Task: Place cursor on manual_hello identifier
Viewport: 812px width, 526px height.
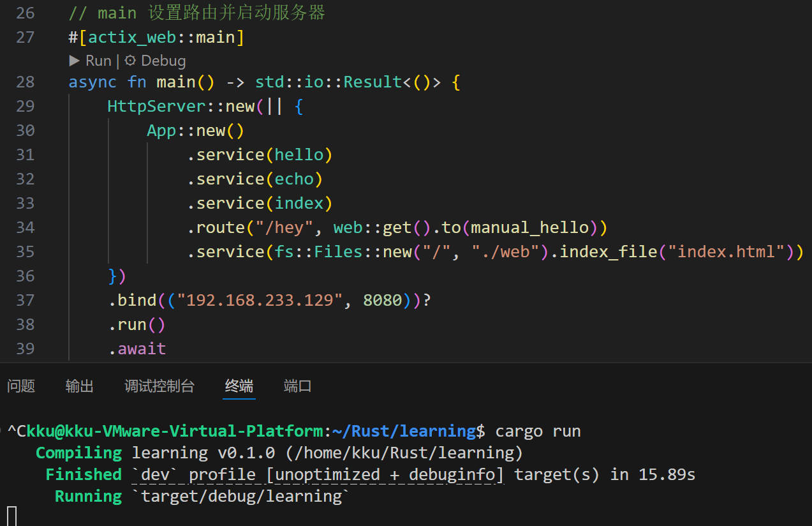Action: coord(529,227)
